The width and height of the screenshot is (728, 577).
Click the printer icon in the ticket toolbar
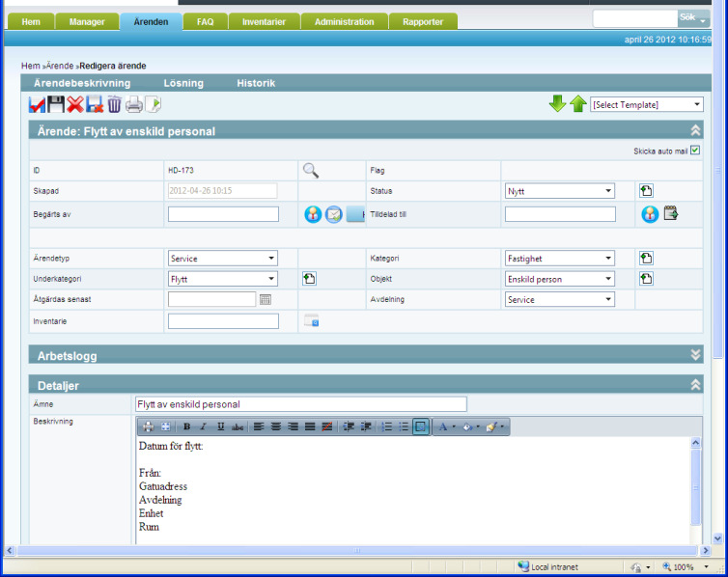coord(133,104)
